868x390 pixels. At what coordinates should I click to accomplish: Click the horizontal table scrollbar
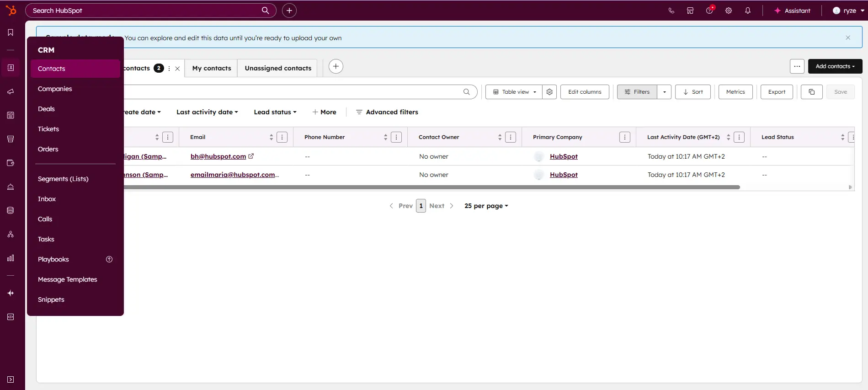pyautogui.click(x=431, y=187)
